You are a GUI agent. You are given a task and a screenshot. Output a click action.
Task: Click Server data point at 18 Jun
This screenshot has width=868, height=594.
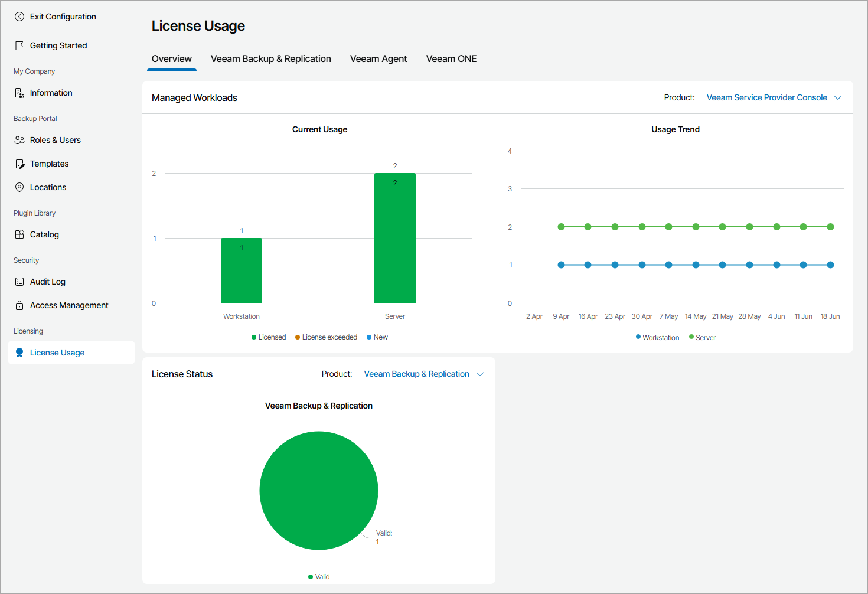830,227
